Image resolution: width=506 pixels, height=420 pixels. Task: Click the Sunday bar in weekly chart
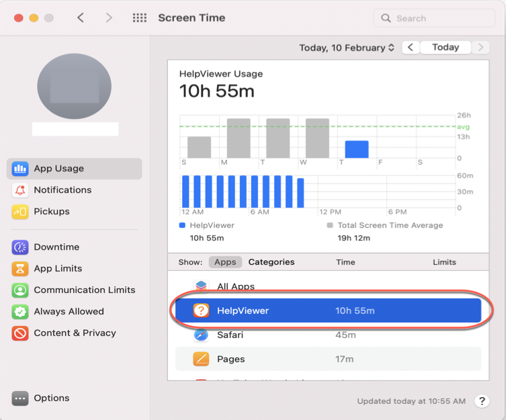pos(199,147)
